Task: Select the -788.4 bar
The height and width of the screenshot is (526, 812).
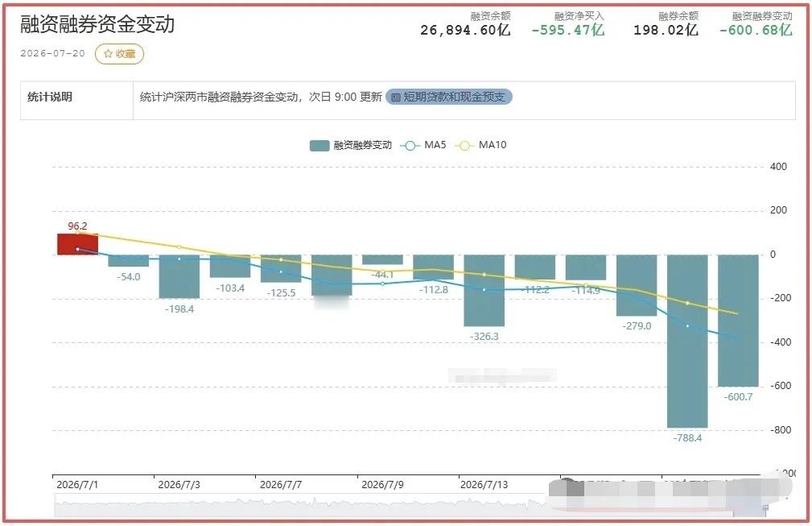Action: point(687,341)
